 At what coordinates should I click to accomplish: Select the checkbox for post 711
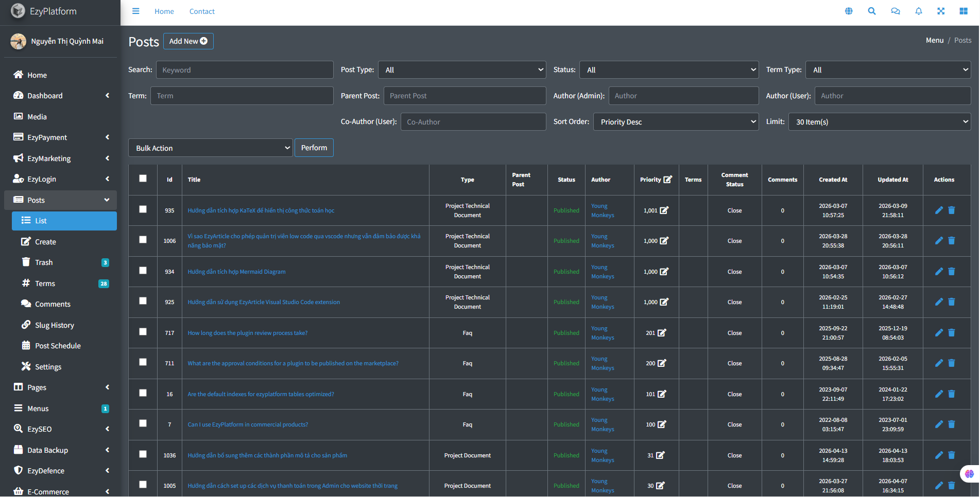(x=143, y=362)
